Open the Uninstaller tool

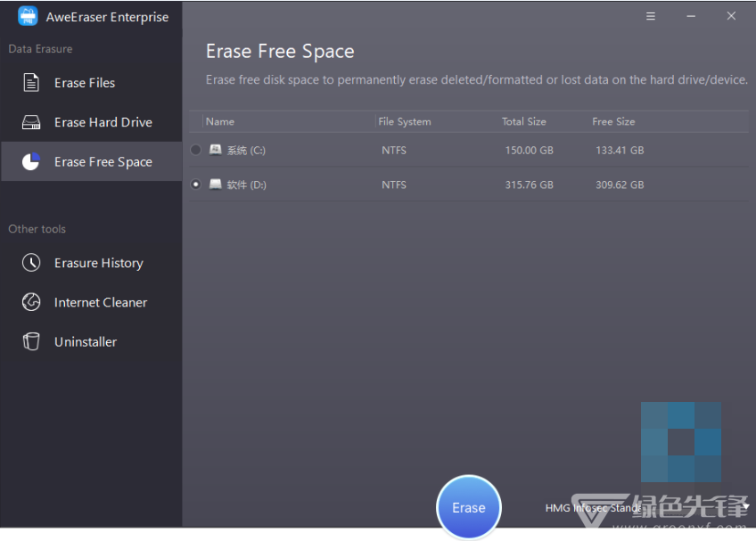point(92,342)
